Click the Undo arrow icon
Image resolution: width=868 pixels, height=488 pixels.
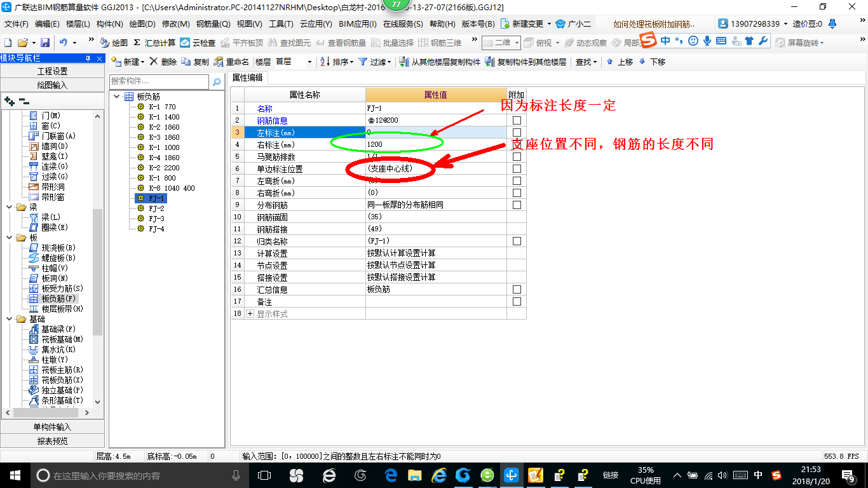64,43
